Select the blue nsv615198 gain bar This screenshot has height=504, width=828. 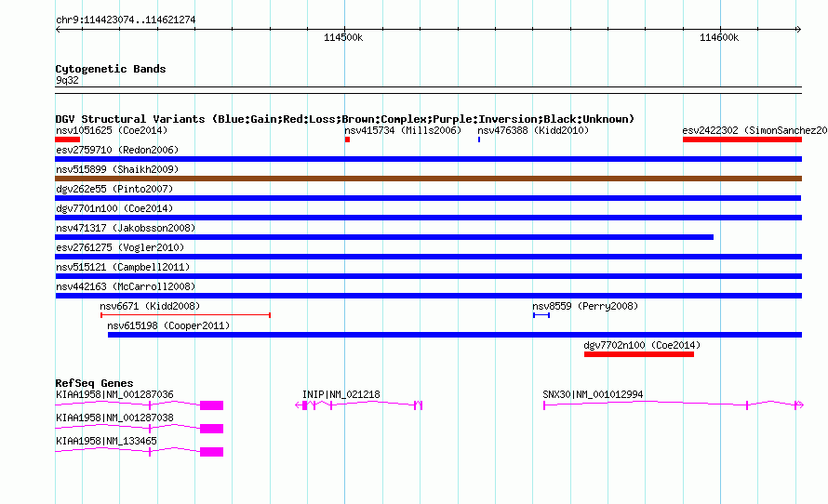click(455, 335)
